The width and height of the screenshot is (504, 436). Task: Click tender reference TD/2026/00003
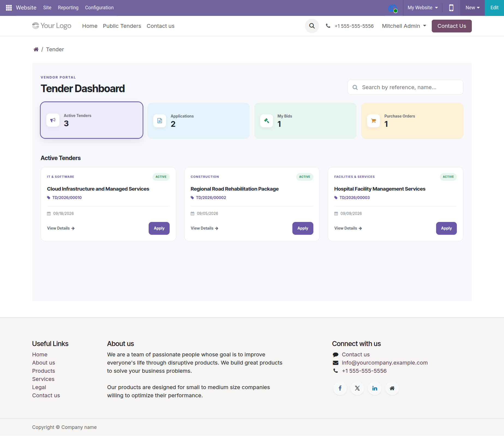coord(355,198)
